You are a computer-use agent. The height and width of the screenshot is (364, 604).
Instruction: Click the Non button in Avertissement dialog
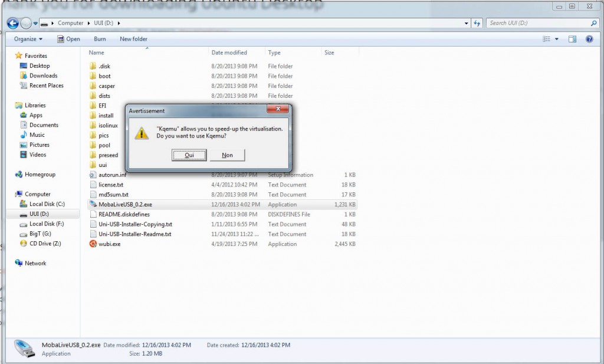[227, 155]
